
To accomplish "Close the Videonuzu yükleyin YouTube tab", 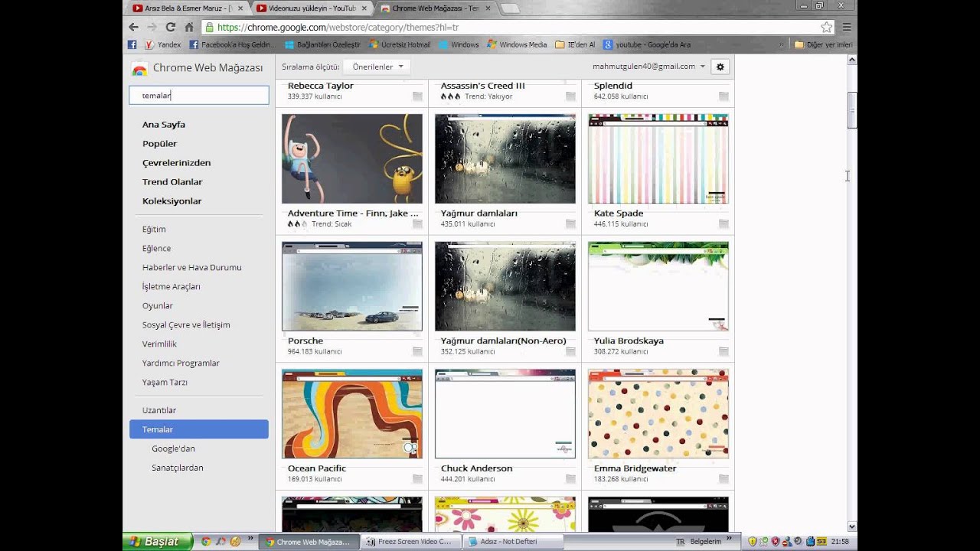I will pos(364,8).
